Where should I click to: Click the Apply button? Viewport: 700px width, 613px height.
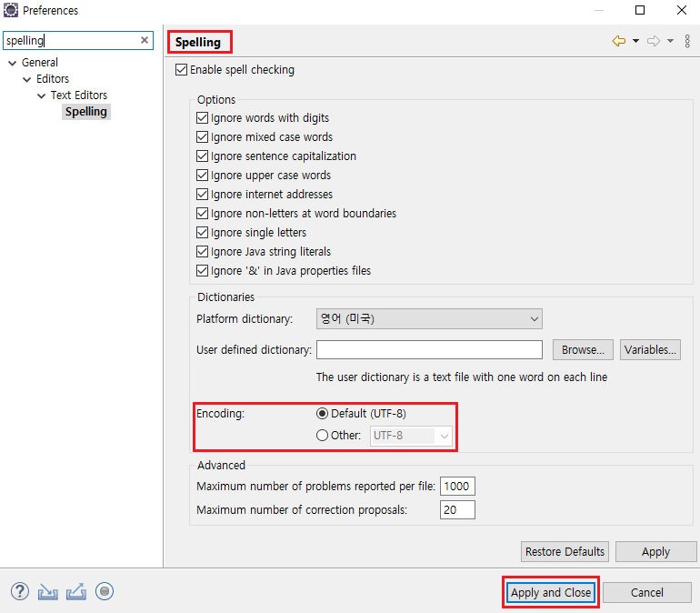[655, 552]
